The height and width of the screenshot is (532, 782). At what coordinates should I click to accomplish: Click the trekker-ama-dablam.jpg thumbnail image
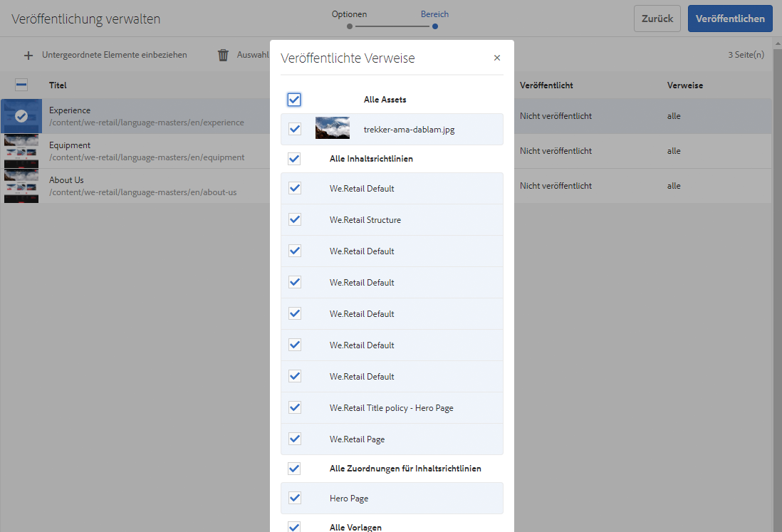(x=333, y=129)
